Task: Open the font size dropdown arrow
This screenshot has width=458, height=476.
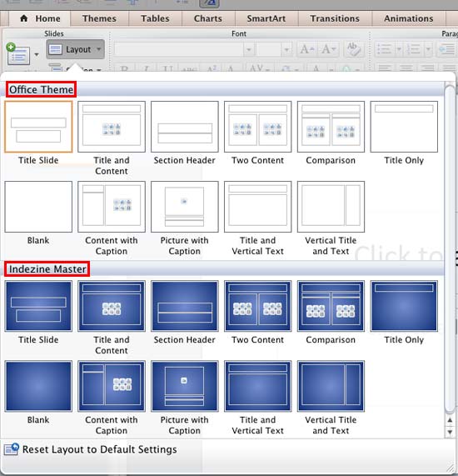Action: [286, 49]
